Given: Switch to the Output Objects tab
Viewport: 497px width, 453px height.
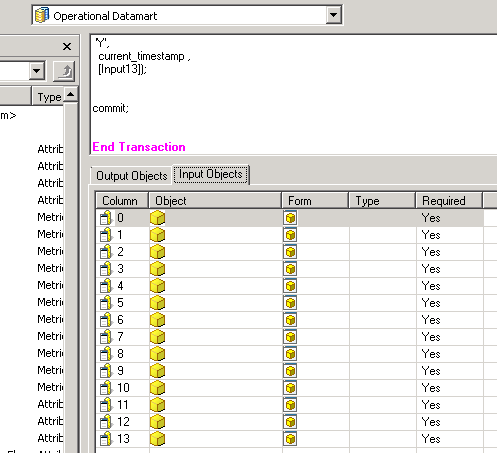Looking at the screenshot, I should point(131,176).
